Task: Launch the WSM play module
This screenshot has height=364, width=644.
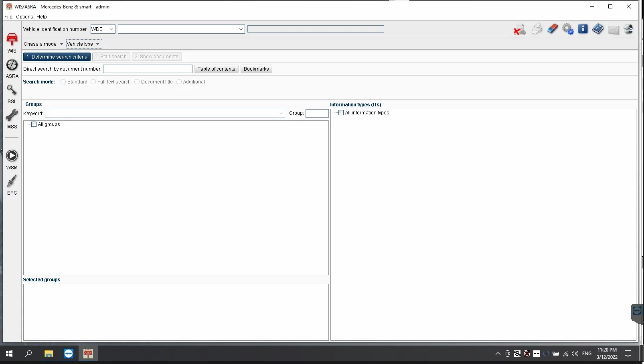Action: pos(12,160)
